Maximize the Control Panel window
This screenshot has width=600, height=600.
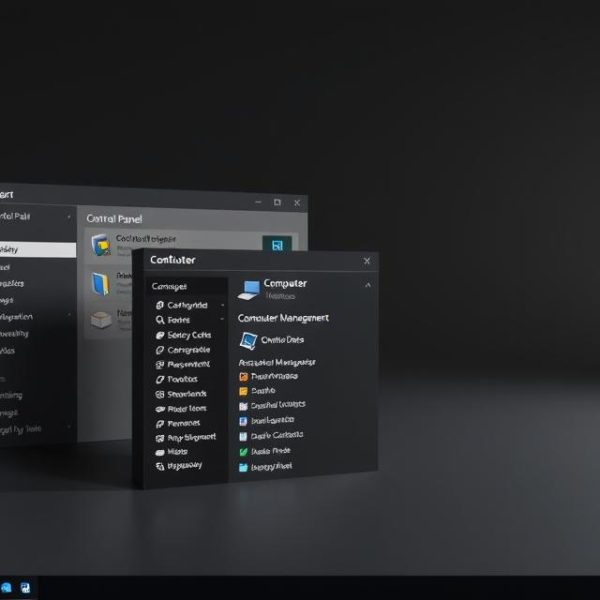coord(277,202)
